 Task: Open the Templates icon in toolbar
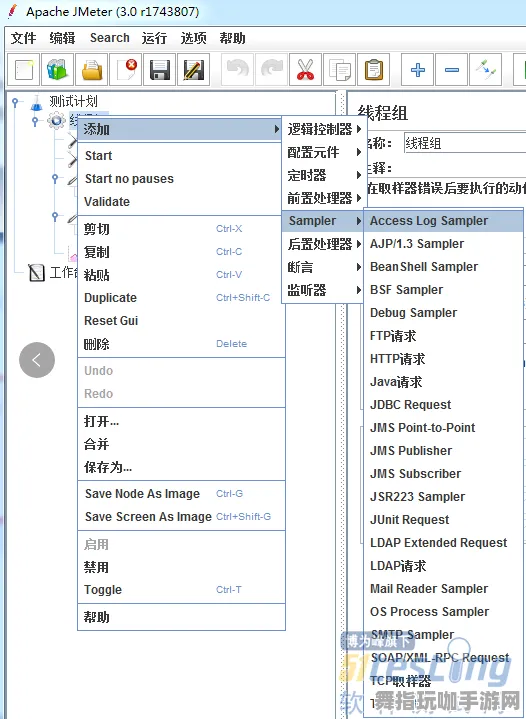[x=57, y=70]
